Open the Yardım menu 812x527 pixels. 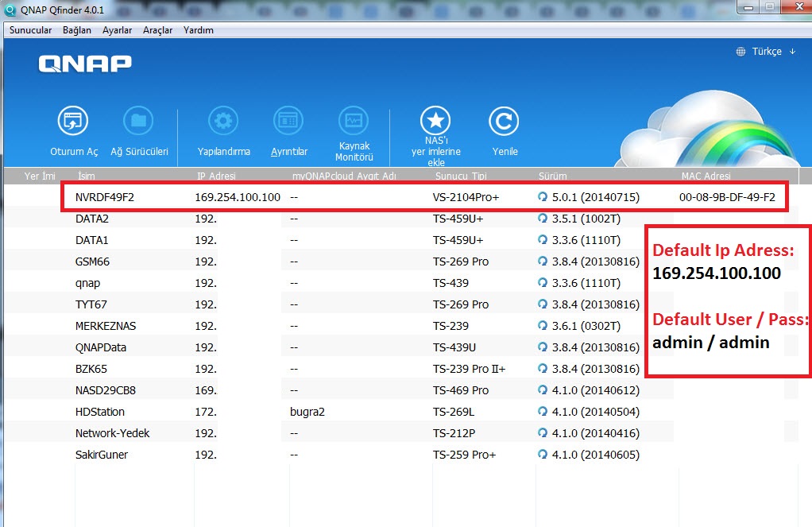(x=198, y=30)
